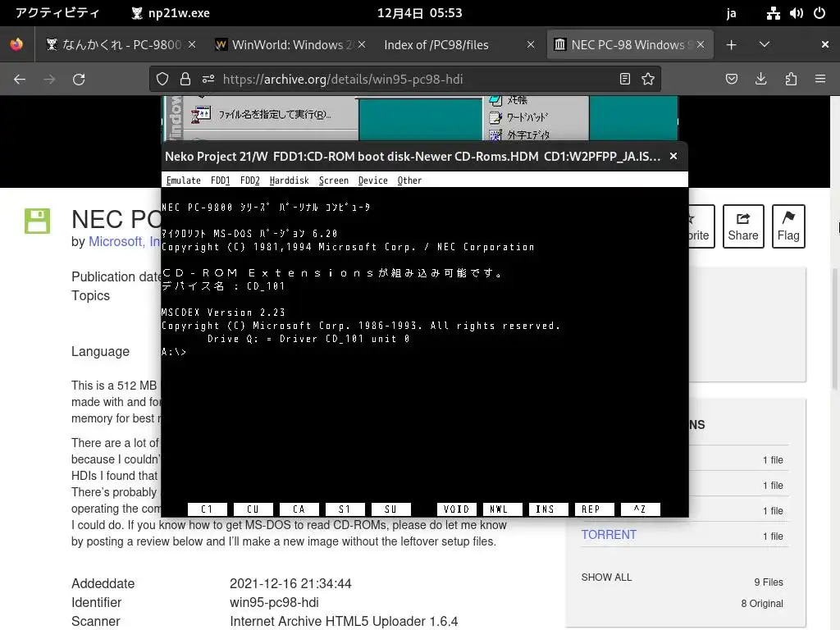
Task: Click the S1 function key label
Action: coord(345,509)
